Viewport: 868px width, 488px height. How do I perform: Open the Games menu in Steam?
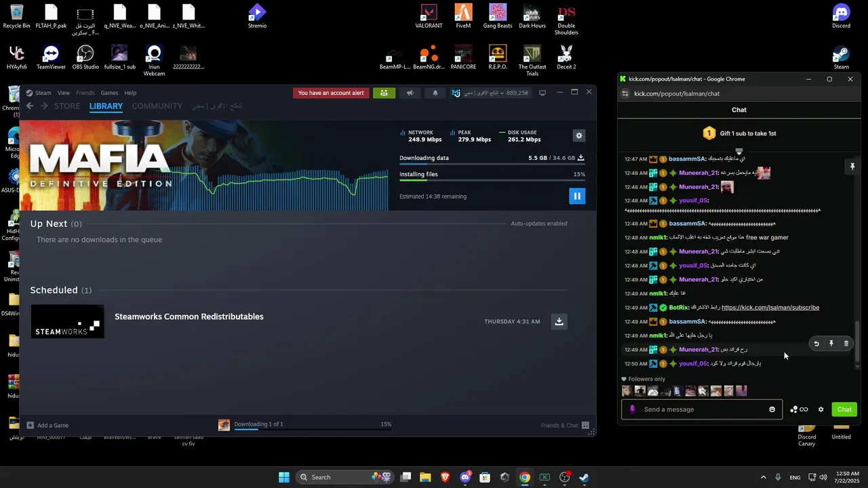(109, 93)
